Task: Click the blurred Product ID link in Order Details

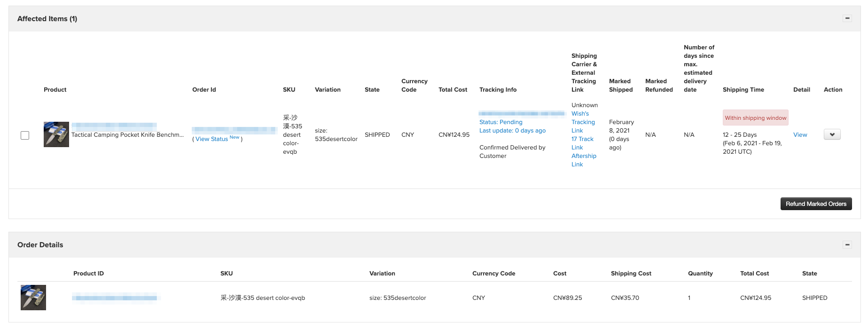Action: [x=115, y=298]
